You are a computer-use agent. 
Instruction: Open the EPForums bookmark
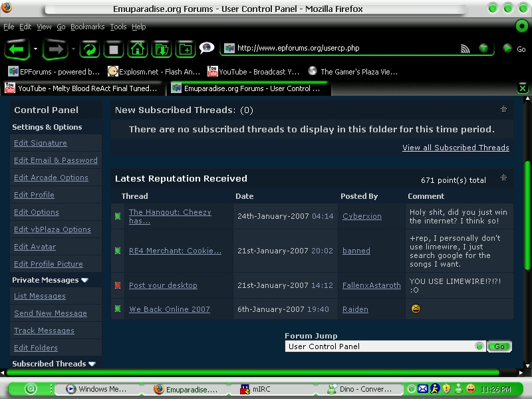pos(55,72)
